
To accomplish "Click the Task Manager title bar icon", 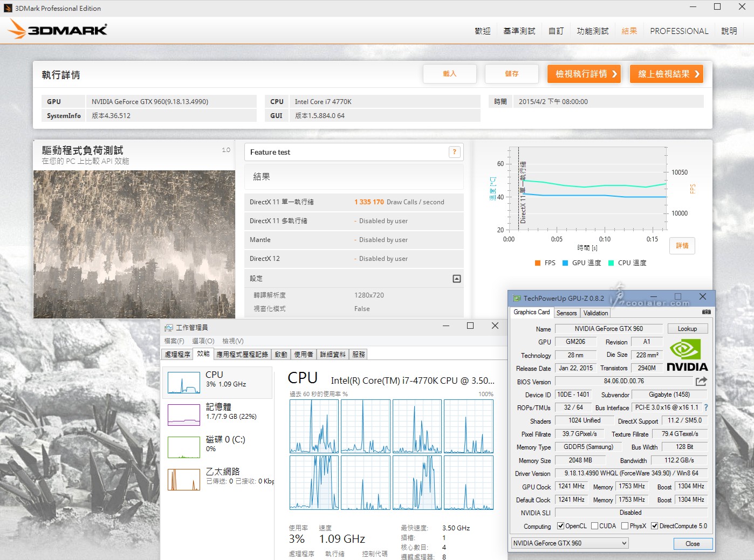I will pyautogui.click(x=169, y=327).
